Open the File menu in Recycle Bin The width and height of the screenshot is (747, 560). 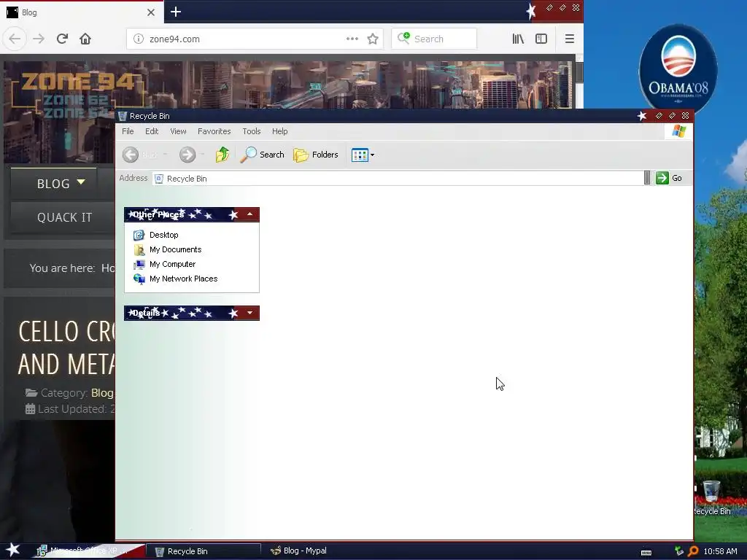(128, 131)
